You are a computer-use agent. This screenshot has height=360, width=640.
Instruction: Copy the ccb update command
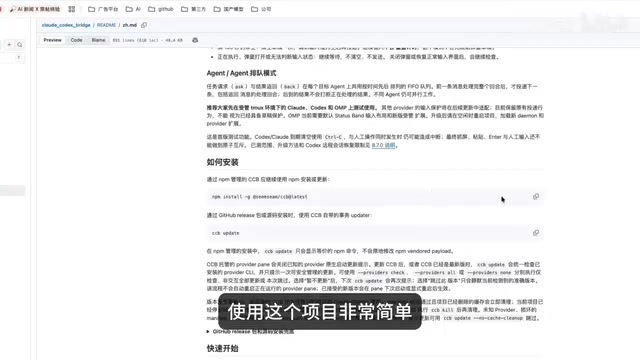(536, 233)
